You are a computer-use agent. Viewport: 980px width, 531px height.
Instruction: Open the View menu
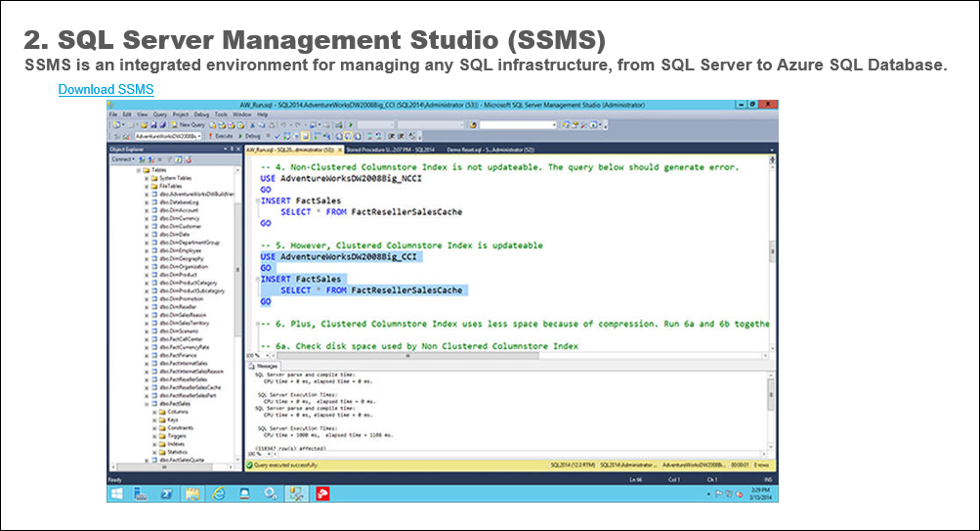tap(143, 114)
